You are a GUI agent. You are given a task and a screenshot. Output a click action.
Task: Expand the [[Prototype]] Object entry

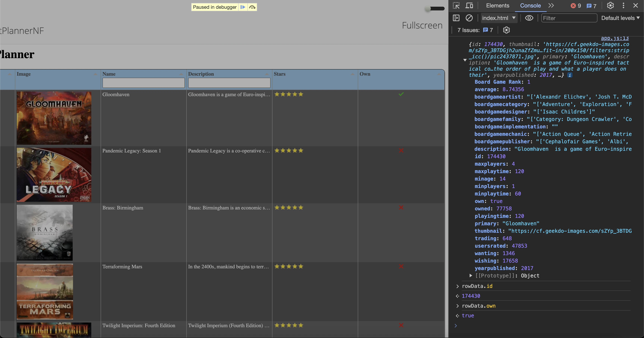click(x=471, y=276)
